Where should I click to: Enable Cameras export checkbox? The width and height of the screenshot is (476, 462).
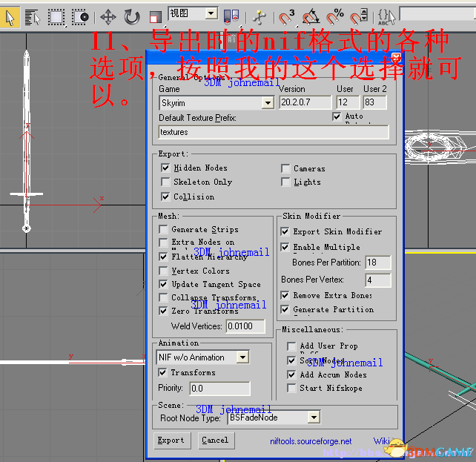[285, 168]
